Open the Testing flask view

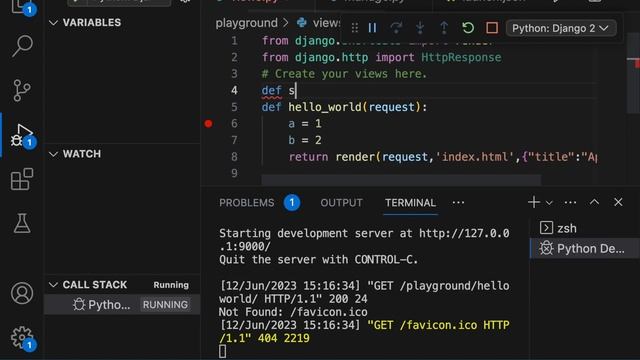coord(22,223)
